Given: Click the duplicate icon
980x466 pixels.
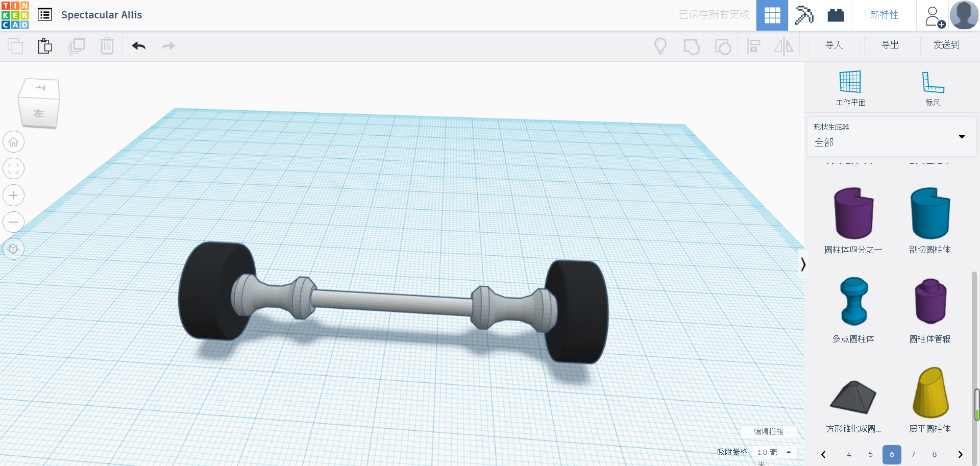Looking at the screenshot, I should pos(77,46).
